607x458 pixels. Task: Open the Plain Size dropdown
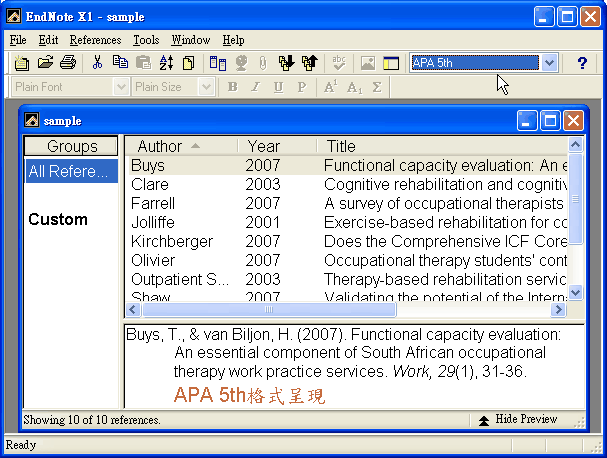coord(206,87)
